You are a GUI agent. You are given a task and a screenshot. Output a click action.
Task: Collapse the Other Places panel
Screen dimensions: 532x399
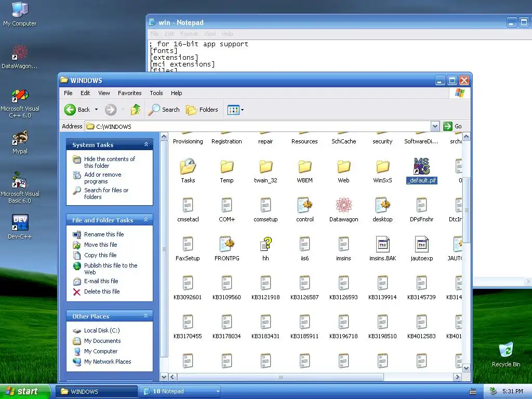146,316
